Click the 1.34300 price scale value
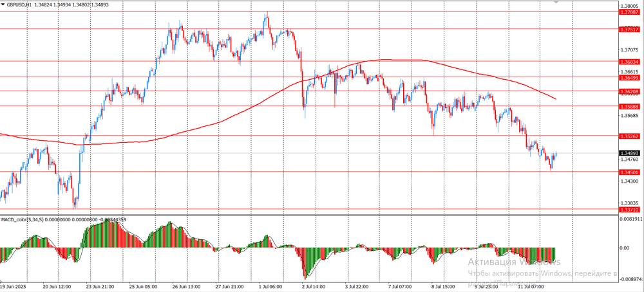This screenshot has width=644, height=292. coord(630,181)
